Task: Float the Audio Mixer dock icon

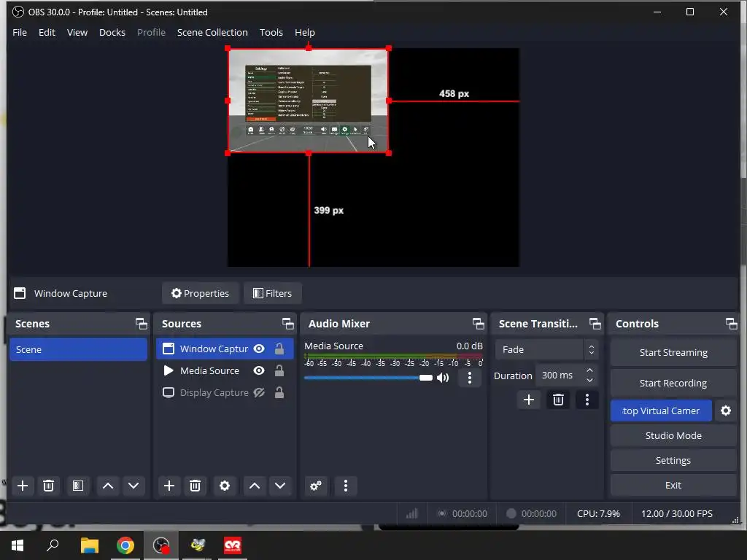Action: tap(479, 324)
